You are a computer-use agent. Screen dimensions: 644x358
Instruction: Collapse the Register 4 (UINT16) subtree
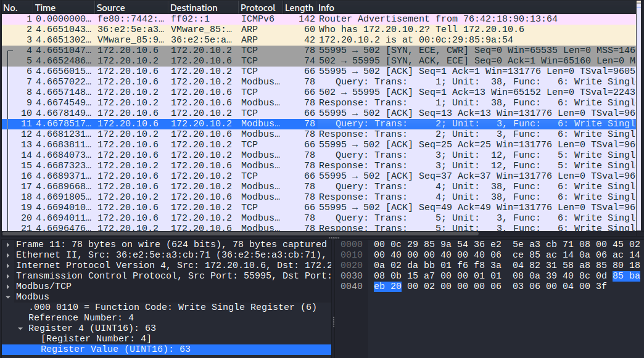pyautogui.click(x=20, y=328)
